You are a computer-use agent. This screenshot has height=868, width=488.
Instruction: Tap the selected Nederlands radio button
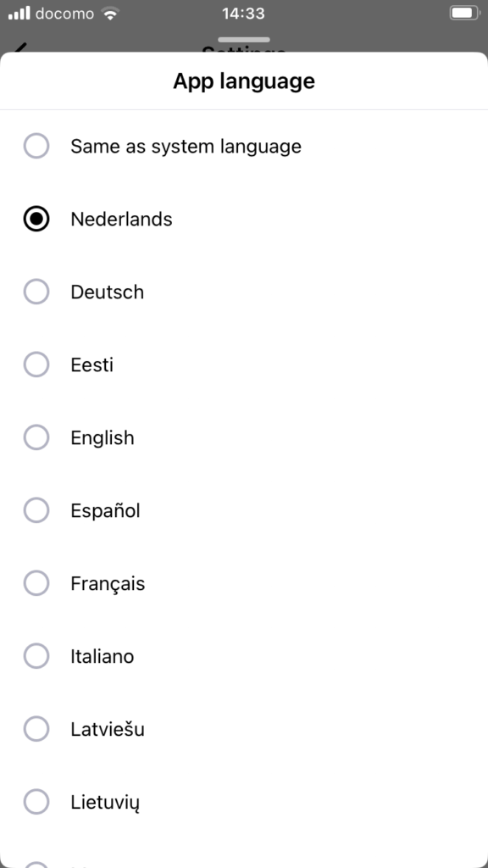[36, 220]
